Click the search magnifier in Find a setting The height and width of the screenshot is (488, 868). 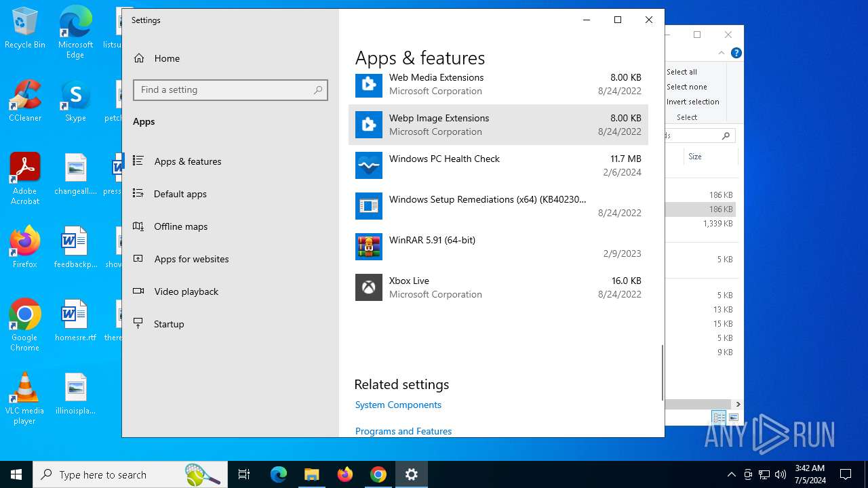[318, 89]
